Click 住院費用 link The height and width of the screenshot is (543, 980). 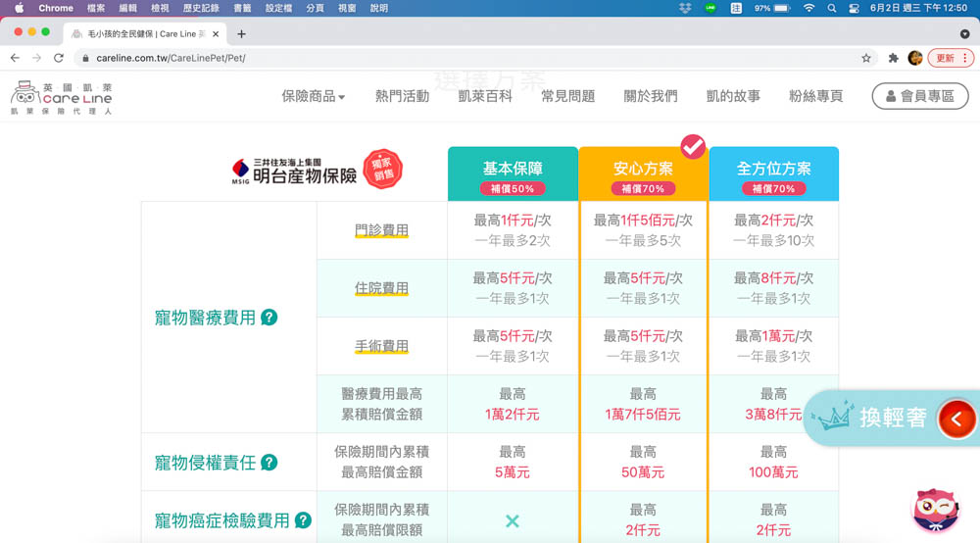pos(381,288)
